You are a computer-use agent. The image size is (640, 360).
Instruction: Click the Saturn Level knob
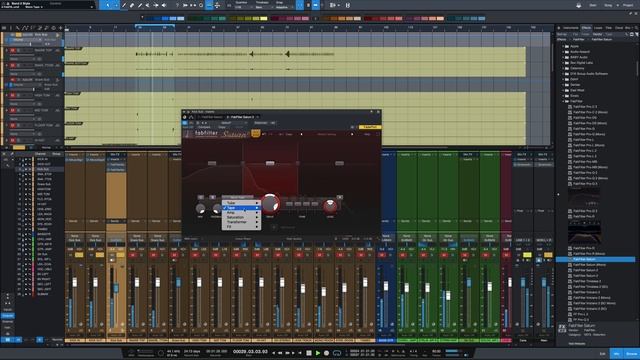(x=330, y=207)
